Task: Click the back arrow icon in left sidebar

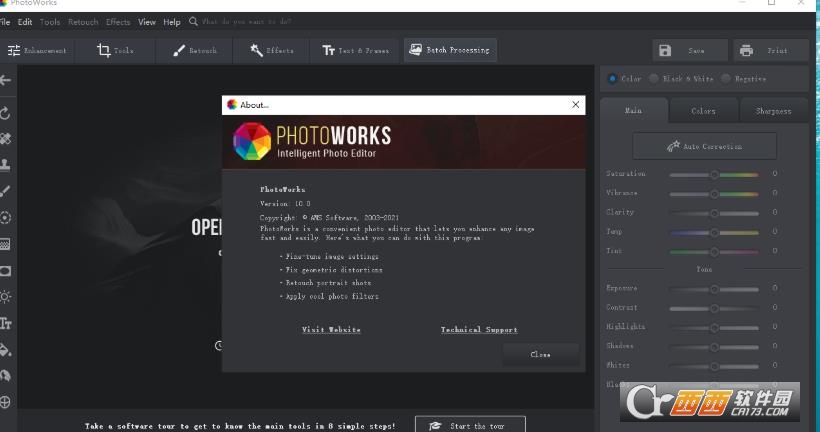Action: pos(5,80)
